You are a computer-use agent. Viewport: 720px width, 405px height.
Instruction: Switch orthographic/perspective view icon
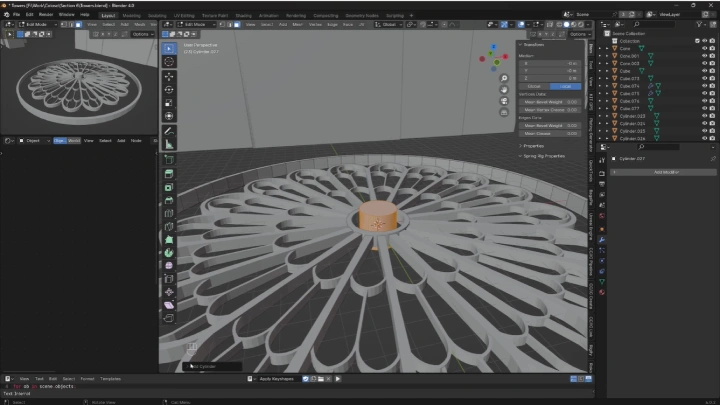[504, 112]
